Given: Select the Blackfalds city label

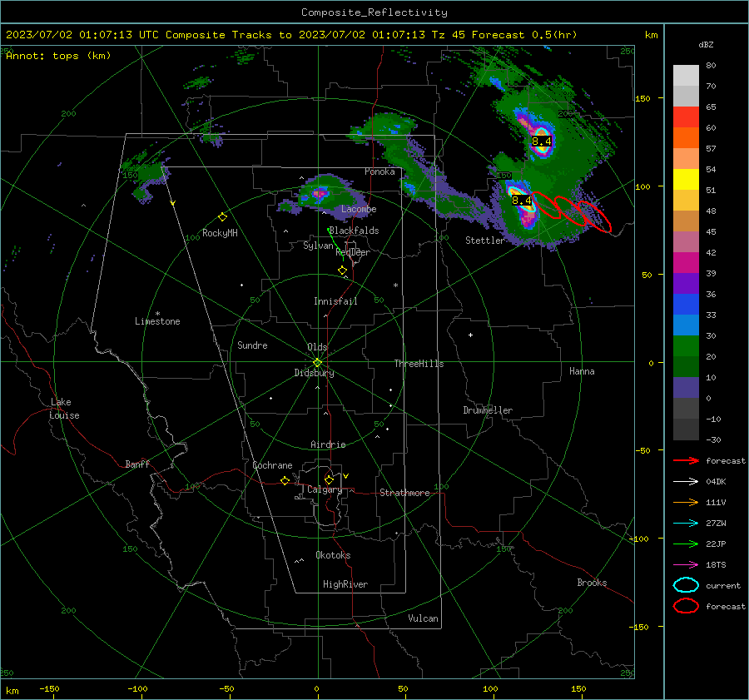Looking at the screenshot, I should pos(354,231).
